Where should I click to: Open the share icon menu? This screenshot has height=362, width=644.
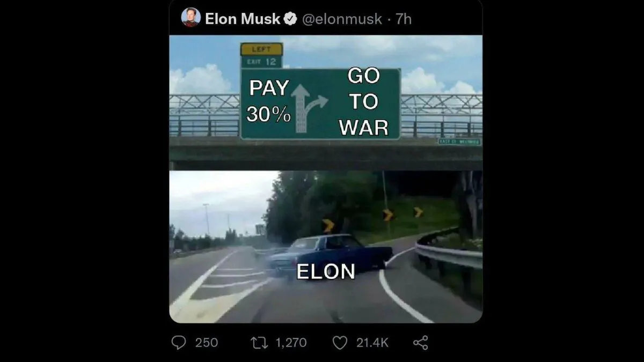point(421,343)
